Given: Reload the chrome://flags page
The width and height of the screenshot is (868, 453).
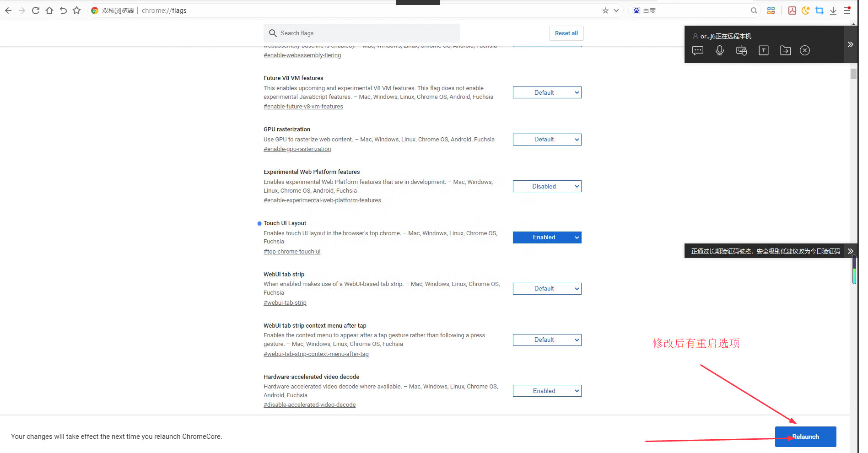Looking at the screenshot, I should (36, 11).
